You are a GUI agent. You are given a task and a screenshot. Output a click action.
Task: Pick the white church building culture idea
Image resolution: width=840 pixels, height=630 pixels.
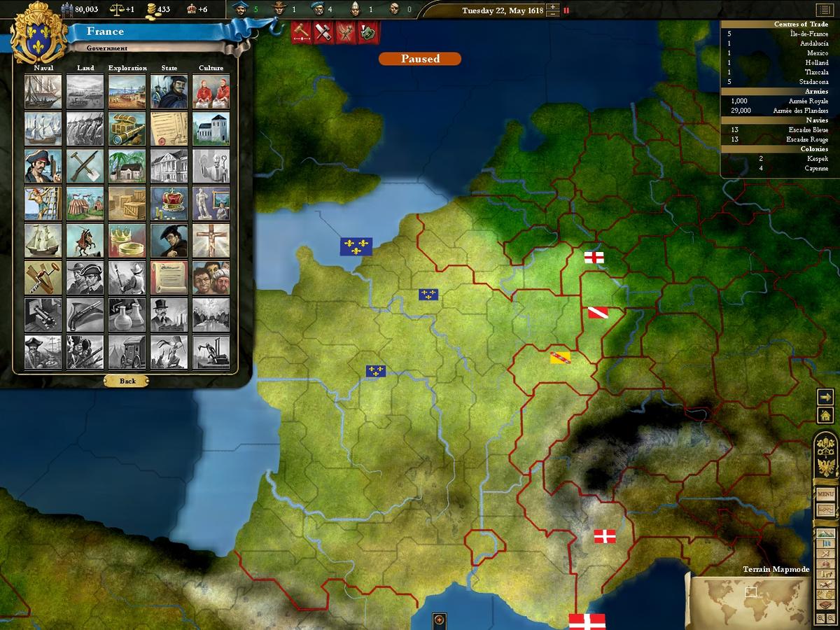[211, 129]
